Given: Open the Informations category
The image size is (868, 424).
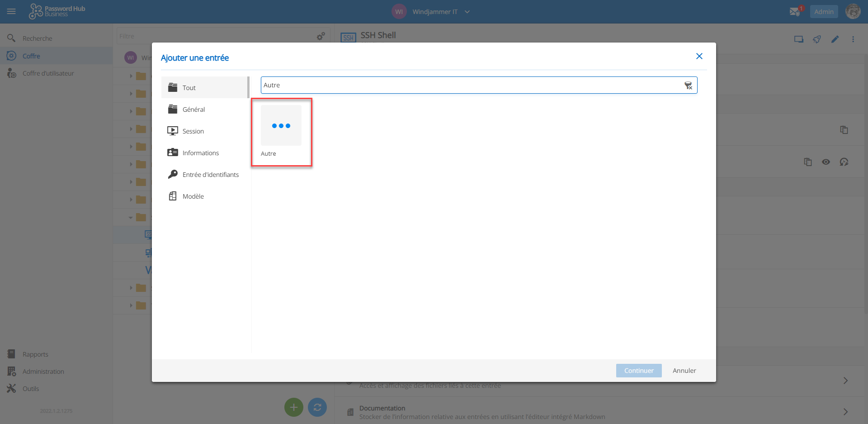Looking at the screenshot, I should (x=205, y=153).
